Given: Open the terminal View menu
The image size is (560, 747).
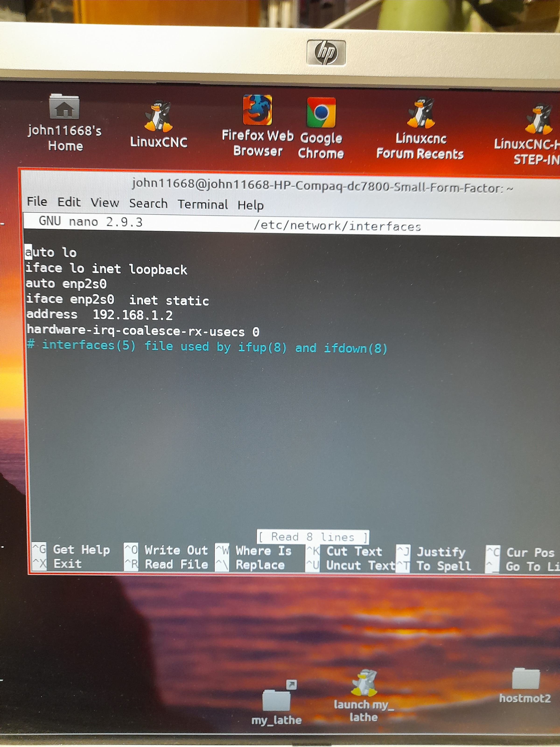Looking at the screenshot, I should point(105,203).
